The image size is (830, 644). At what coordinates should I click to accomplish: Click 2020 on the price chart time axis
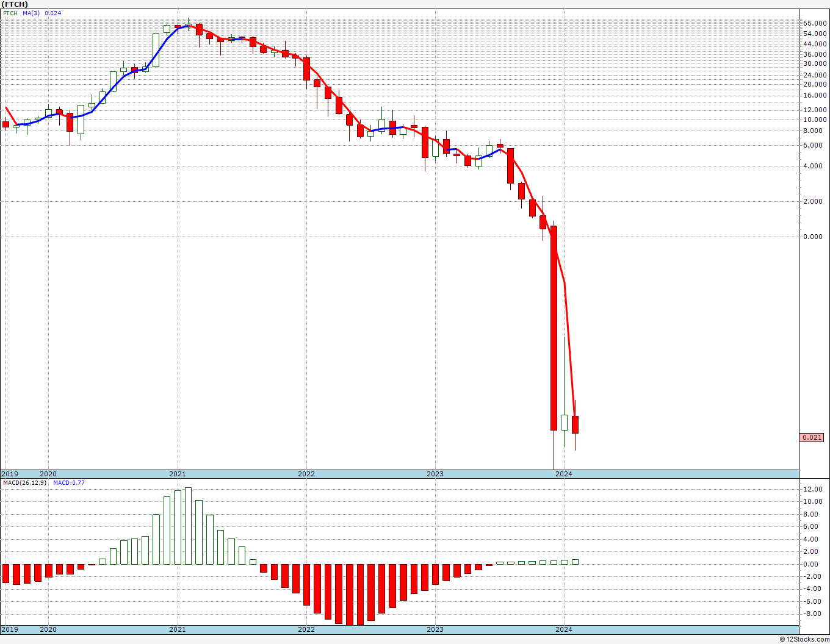click(48, 474)
